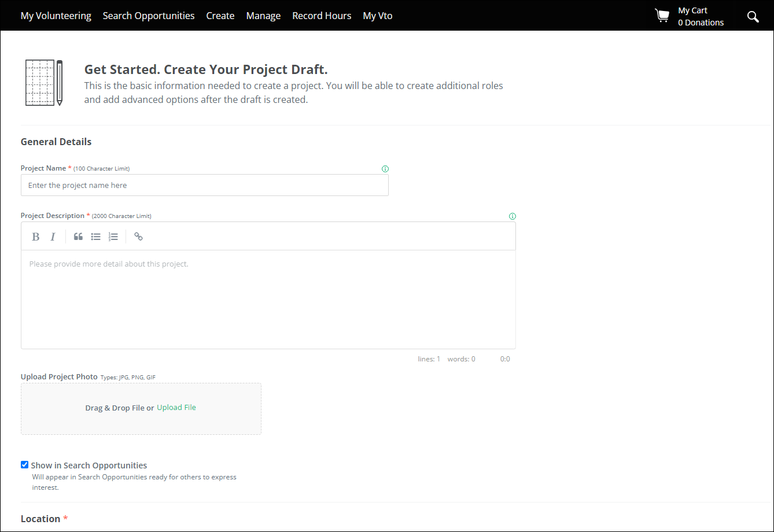Add a numbered list in description

(x=113, y=237)
